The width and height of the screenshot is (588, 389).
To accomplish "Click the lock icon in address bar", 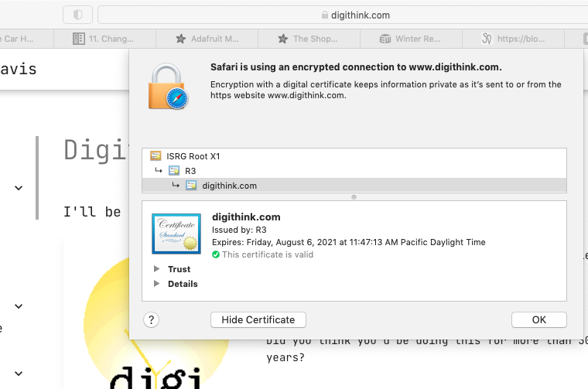I will (325, 15).
